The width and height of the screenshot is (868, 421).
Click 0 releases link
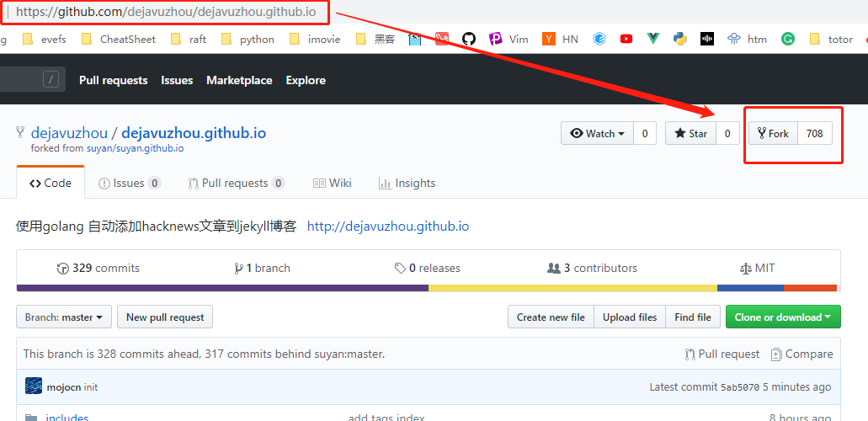[x=428, y=268]
